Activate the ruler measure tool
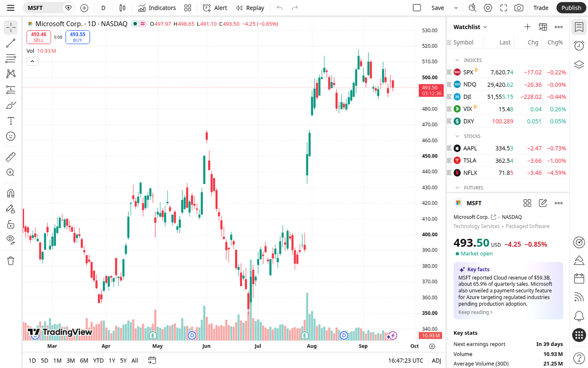The height and width of the screenshot is (368, 588). point(11,157)
